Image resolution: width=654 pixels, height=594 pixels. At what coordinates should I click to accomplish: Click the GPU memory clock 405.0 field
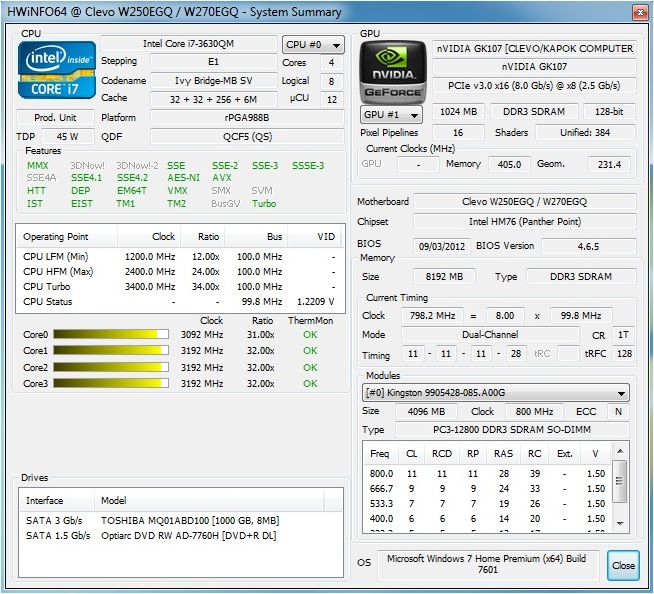pos(509,164)
